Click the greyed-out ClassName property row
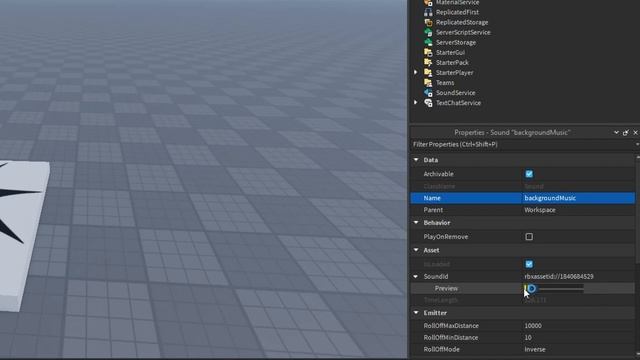The width and height of the screenshot is (640, 360). 522,186
